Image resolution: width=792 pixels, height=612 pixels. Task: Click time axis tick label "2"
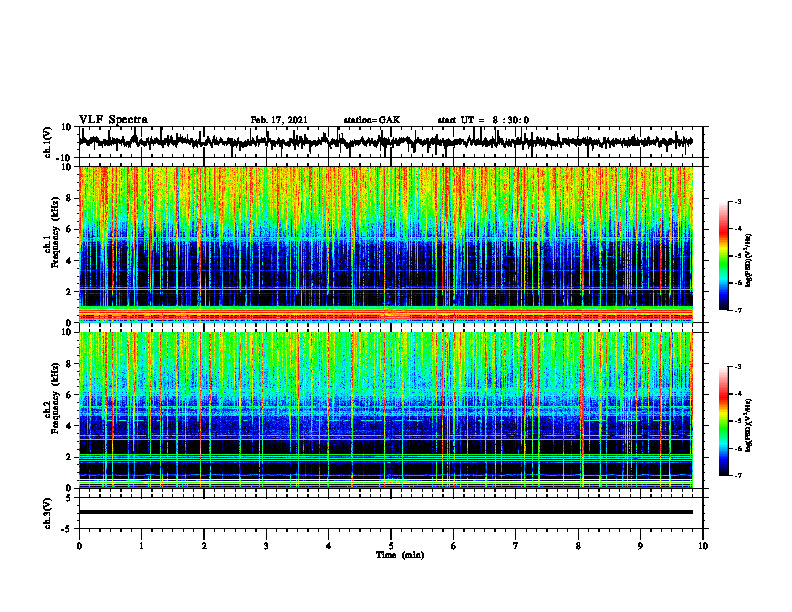pyautogui.click(x=204, y=546)
